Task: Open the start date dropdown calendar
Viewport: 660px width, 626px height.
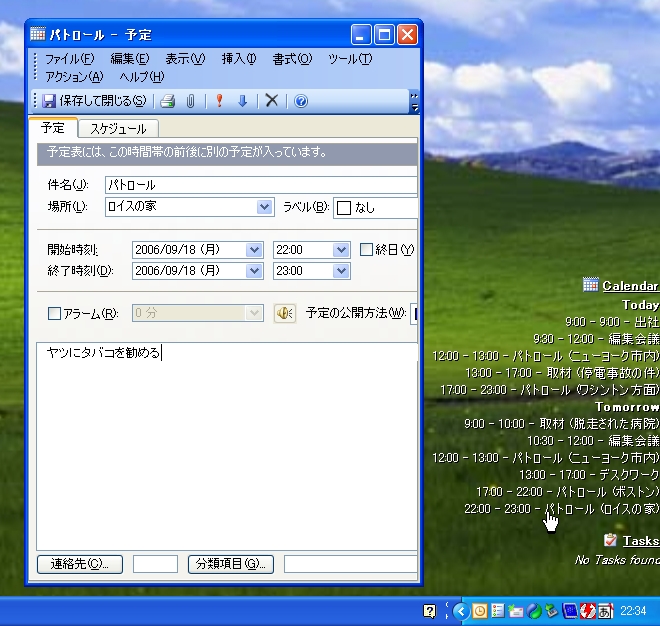Action: pos(254,250)
